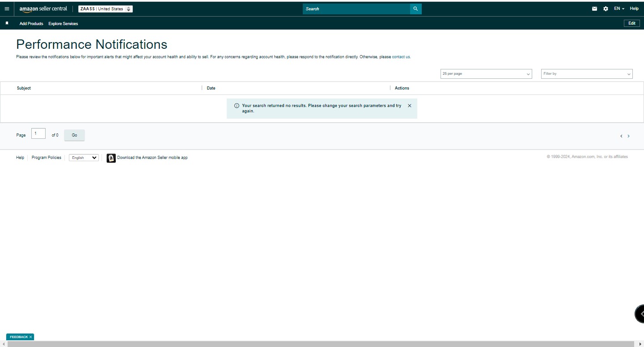Go to next page arrow

pos(628,136)
